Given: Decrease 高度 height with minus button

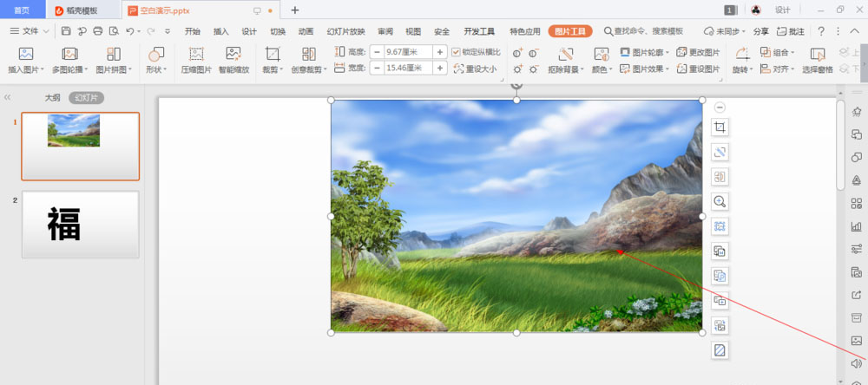Looking at the screenshot, I should 377,52.
